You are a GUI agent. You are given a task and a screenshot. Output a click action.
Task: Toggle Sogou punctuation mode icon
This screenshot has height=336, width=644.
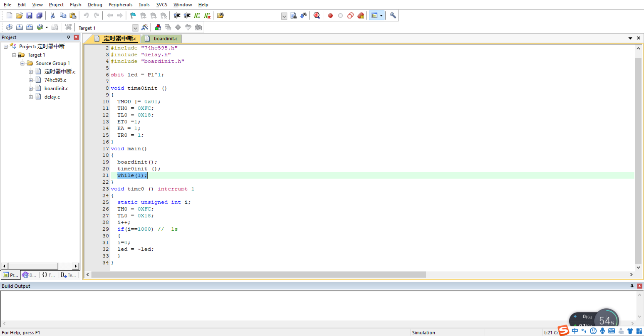pyautogui.click(x=584, y=331)
